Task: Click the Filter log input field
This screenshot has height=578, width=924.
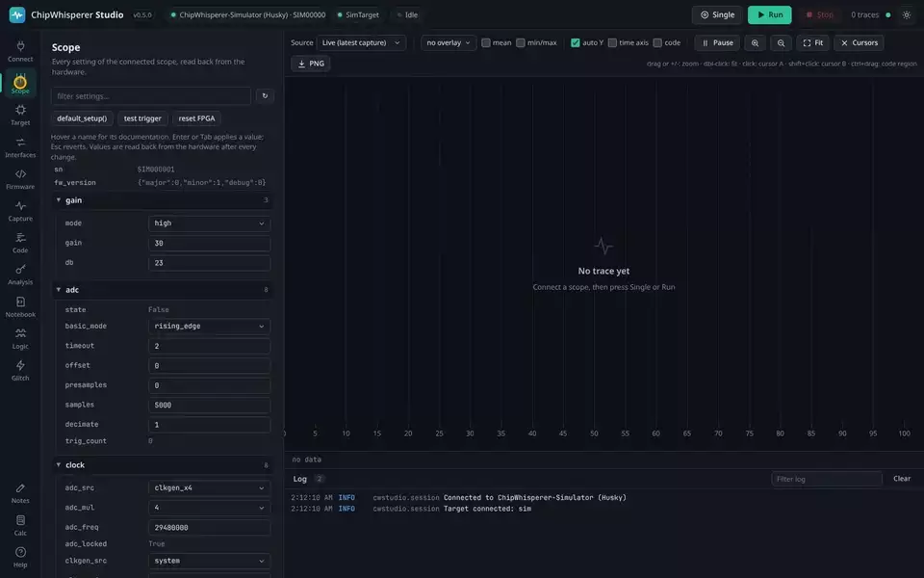Action: click(826, 479)
